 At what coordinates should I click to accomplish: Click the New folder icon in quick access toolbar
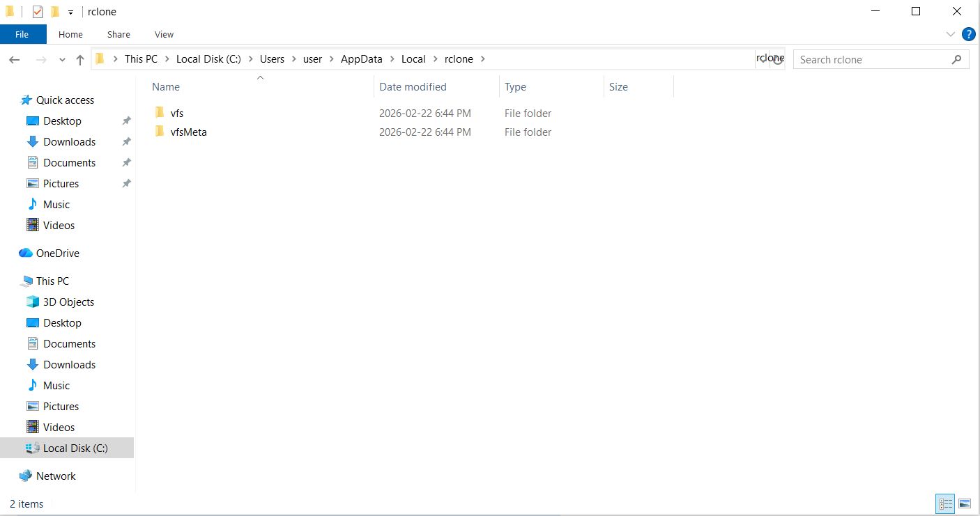(55, 12)
